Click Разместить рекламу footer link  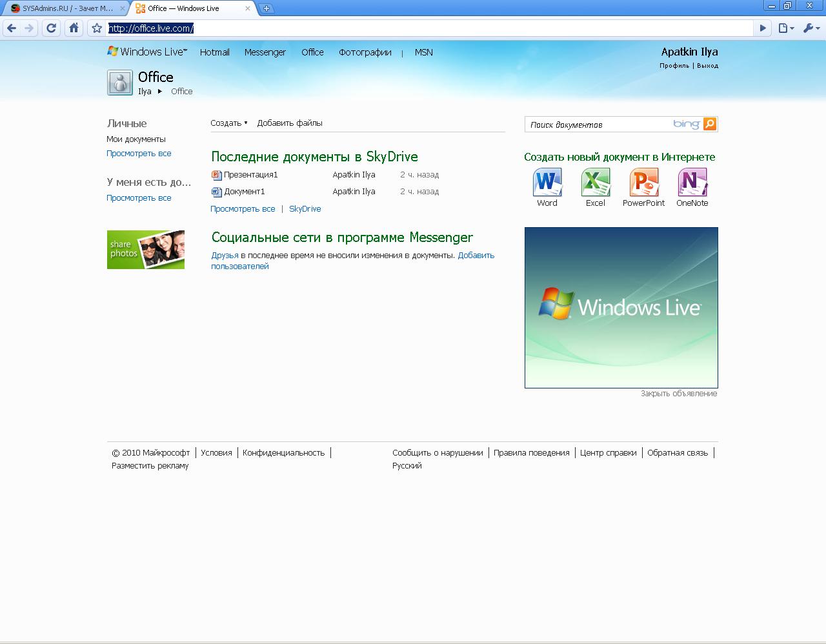click(150, 466)
